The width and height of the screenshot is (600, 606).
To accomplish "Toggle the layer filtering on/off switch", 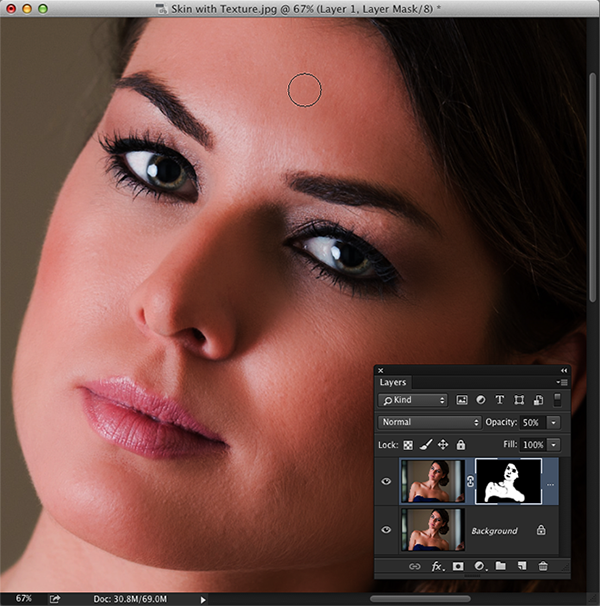I will (557, 400).
